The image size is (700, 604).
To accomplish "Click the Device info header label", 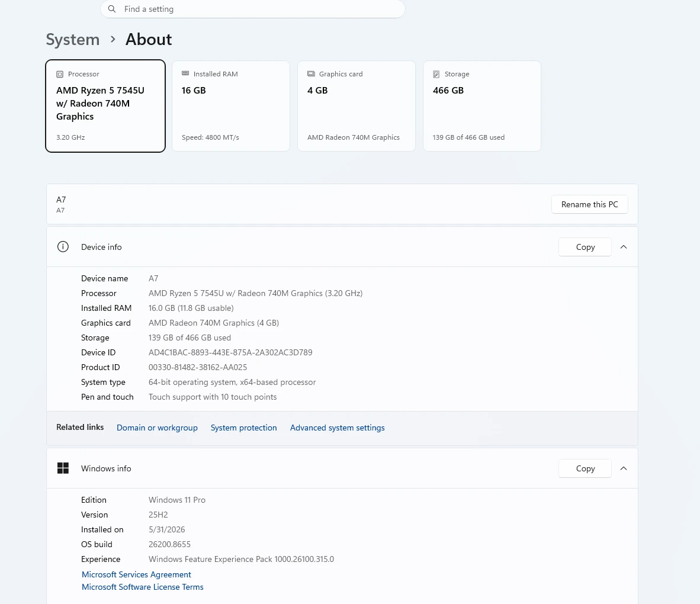I will [101, 247].
